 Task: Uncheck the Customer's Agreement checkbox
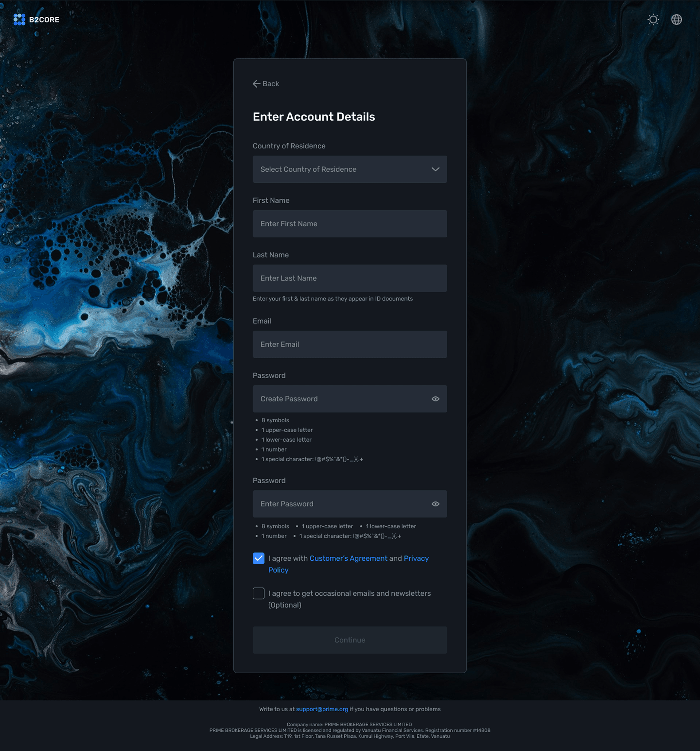[258, 558]
